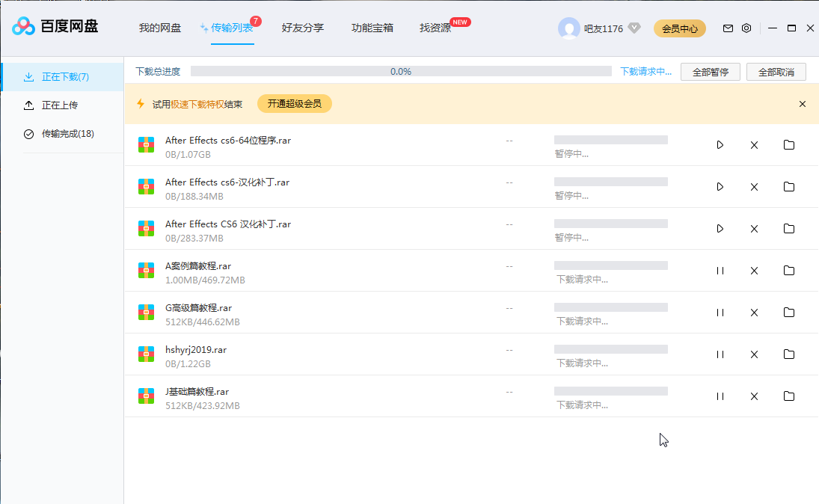
Task: Select 正在下载(7) in sidebar
Action: [x=63, y=77]
